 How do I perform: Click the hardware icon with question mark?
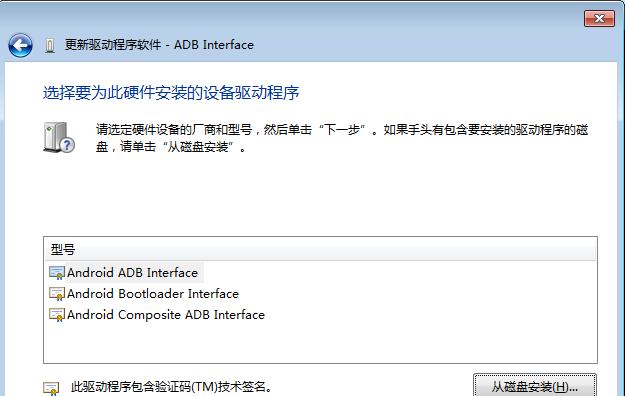[x=59, y=137]
